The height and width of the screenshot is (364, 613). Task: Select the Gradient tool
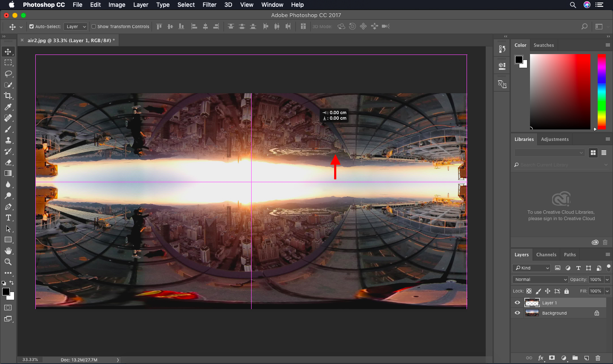[x=8, y=173]
